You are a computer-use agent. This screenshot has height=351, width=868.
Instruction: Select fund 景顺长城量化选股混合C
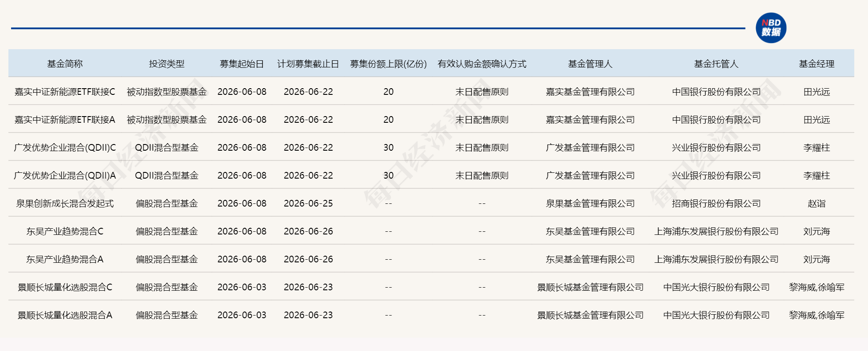point(65,287)
